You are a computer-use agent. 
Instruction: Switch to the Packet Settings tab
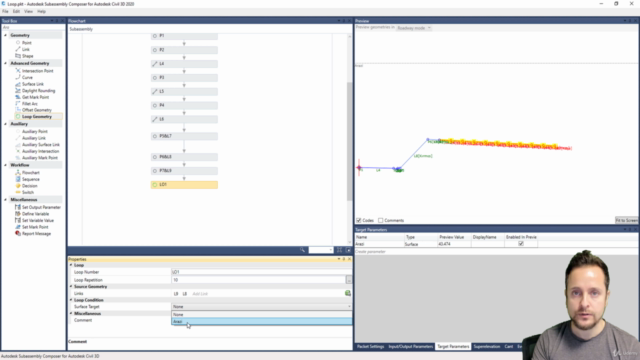371,347
